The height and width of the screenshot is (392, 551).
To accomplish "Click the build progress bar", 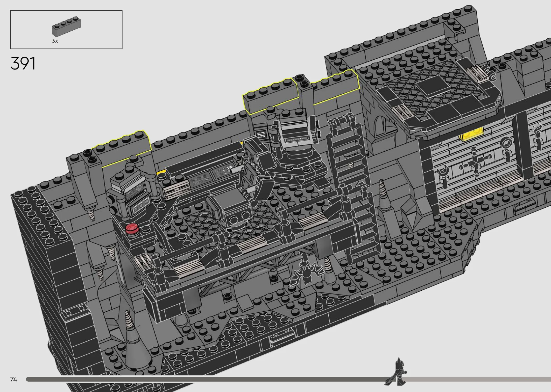I will [288, 379].
